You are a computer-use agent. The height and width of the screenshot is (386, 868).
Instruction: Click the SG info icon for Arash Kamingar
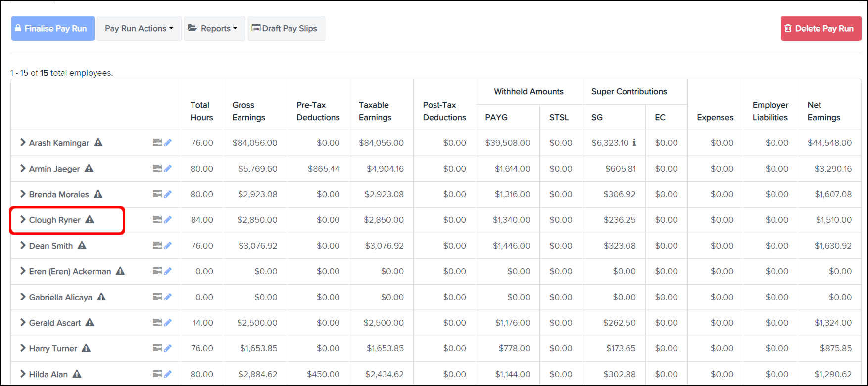[x=634, y=143]
